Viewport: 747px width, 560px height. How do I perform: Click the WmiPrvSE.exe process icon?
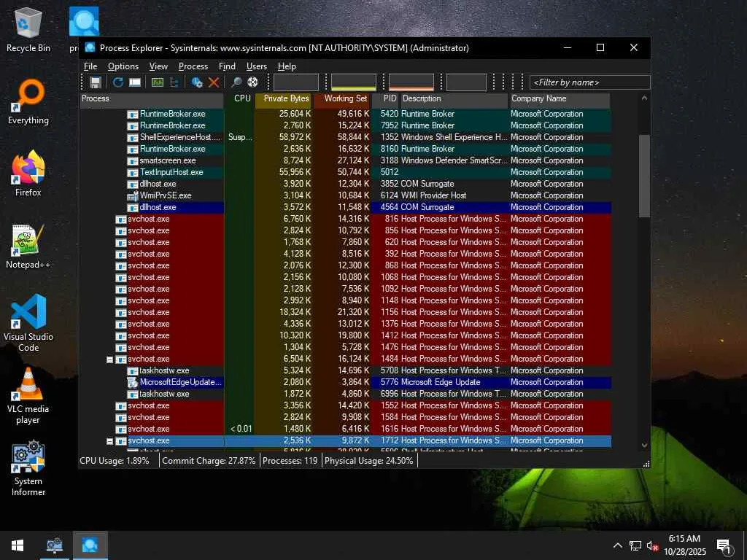coord(133,195)
